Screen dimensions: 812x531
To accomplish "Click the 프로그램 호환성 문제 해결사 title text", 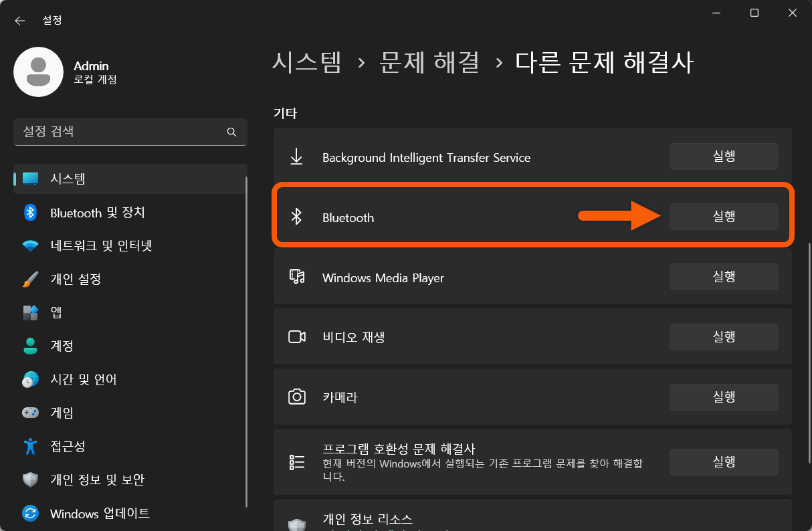I will [x=399, y=448].
